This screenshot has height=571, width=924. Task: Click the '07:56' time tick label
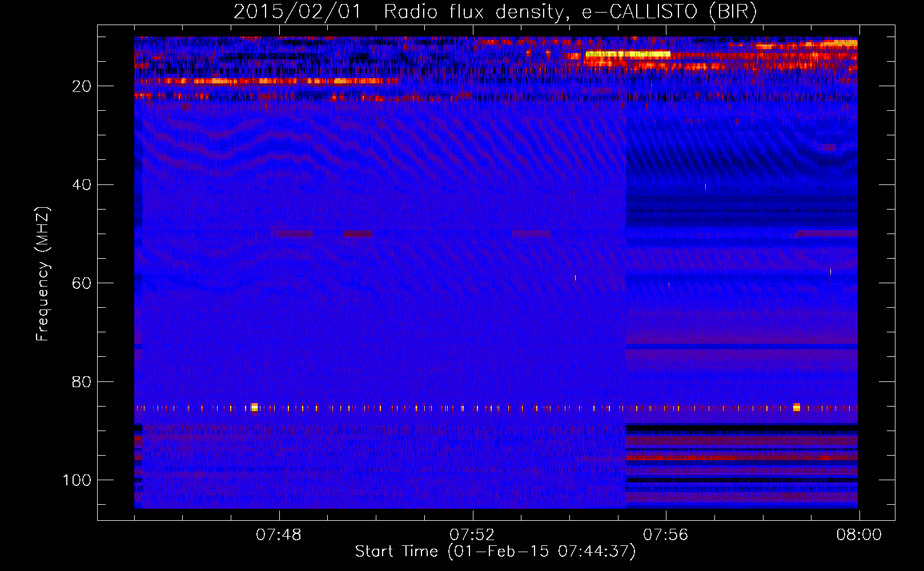[x=666, y=535]
